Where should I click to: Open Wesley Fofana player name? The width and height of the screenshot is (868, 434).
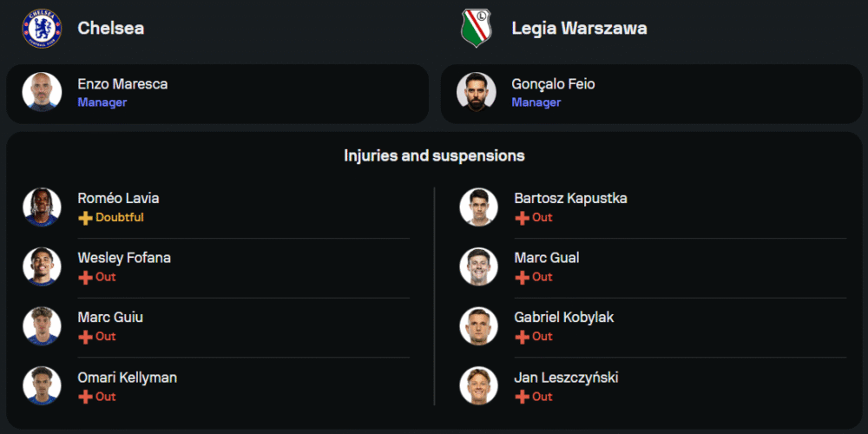coord(122,258)
